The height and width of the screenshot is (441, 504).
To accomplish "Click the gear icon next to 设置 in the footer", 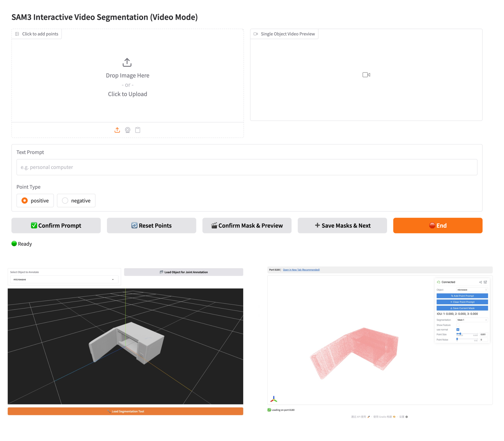I will click(407, 417).
